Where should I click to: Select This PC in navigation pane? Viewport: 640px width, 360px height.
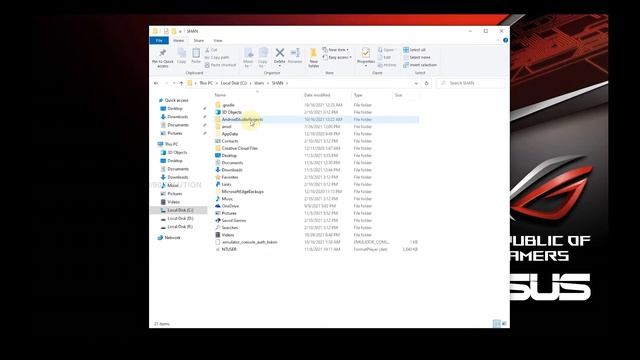pos(171,144)
